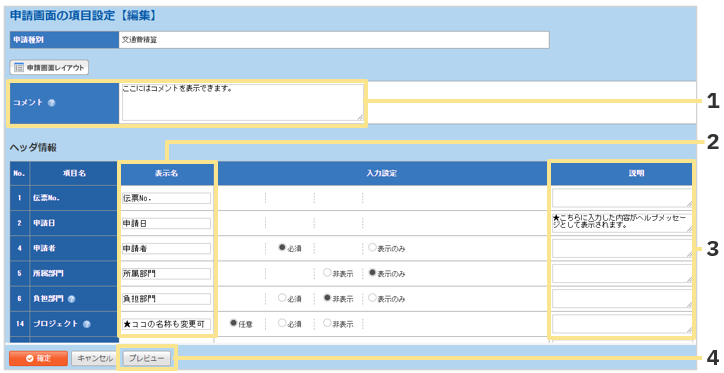Click the 伝票No. item name cell

(x=73, y=198)
